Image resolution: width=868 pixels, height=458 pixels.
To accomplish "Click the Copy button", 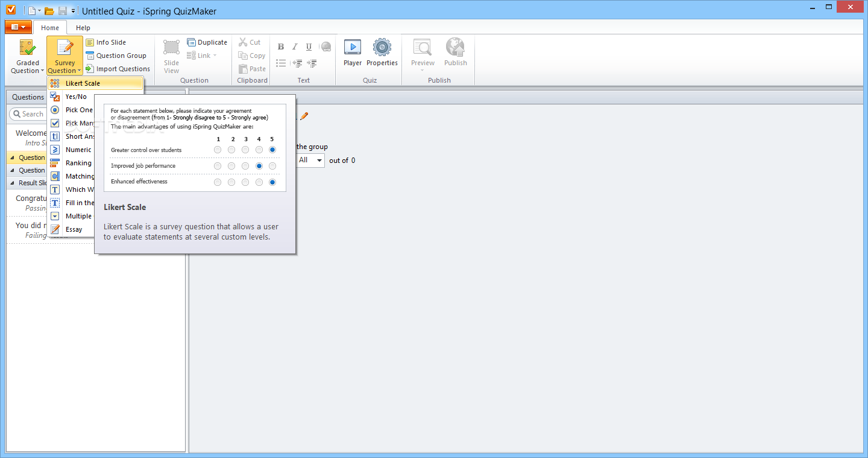I will click(x=252, y=56).
